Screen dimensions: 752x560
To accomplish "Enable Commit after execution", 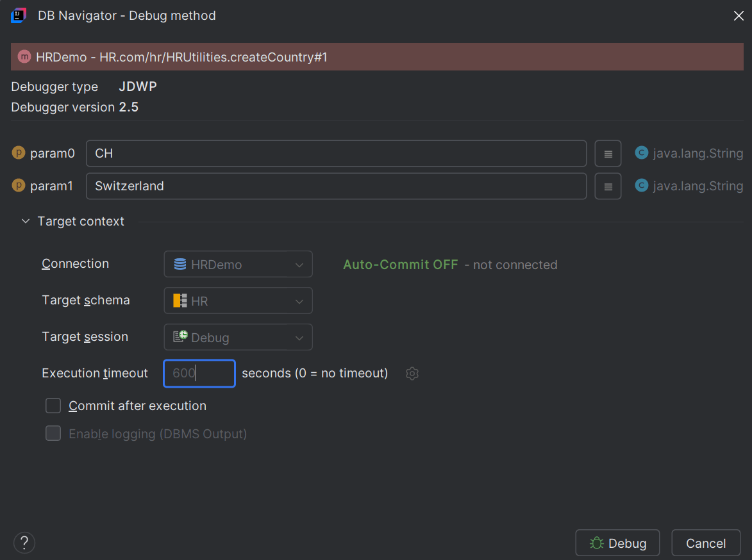I will click(53, 406).
